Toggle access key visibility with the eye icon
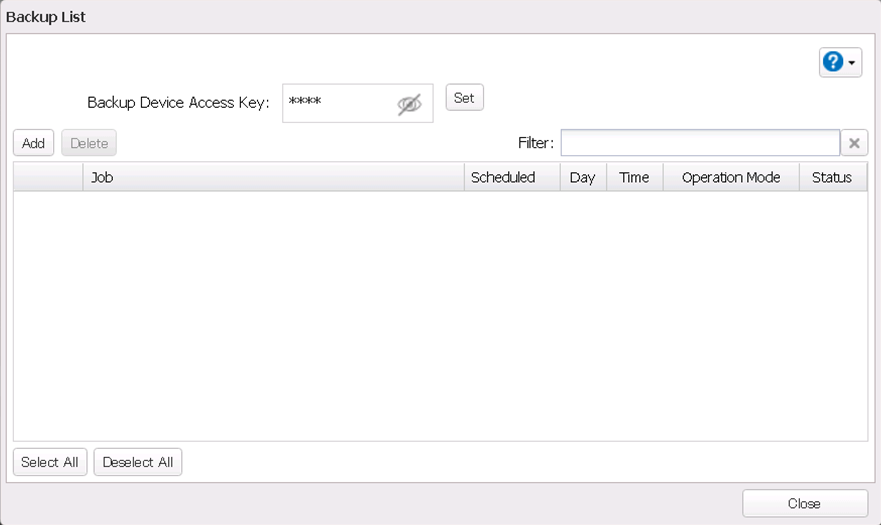 pos(409,104)
